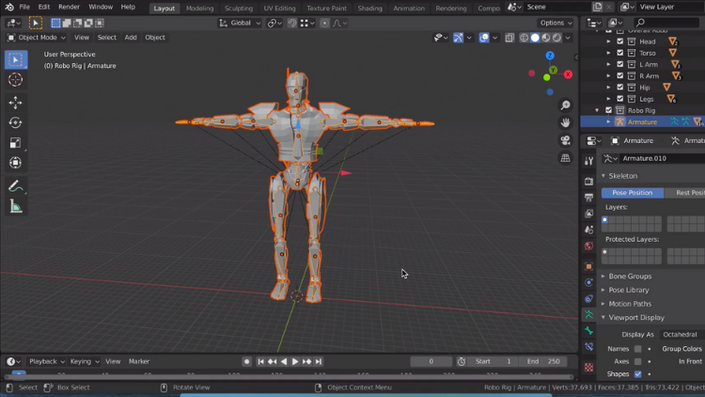705x397 pixels.
Task: Select the Move tool in toolbar
Action: click(x=15, y=103)
